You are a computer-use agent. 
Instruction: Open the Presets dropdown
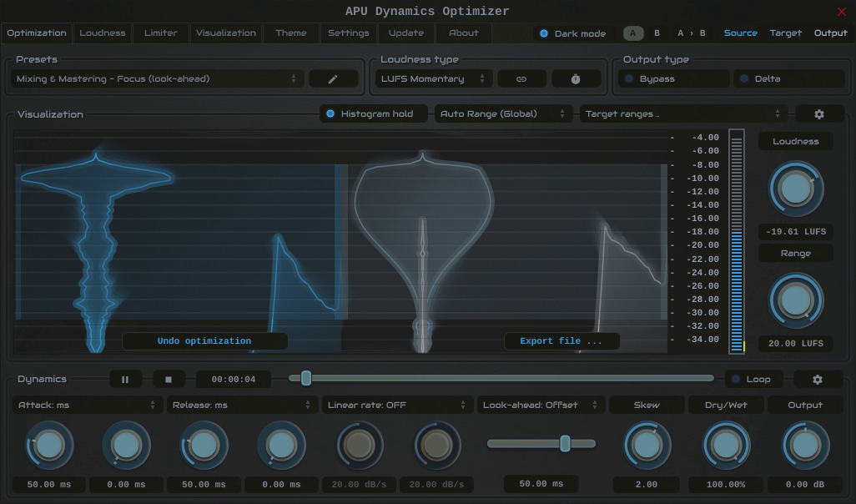[x=157, y=79]
